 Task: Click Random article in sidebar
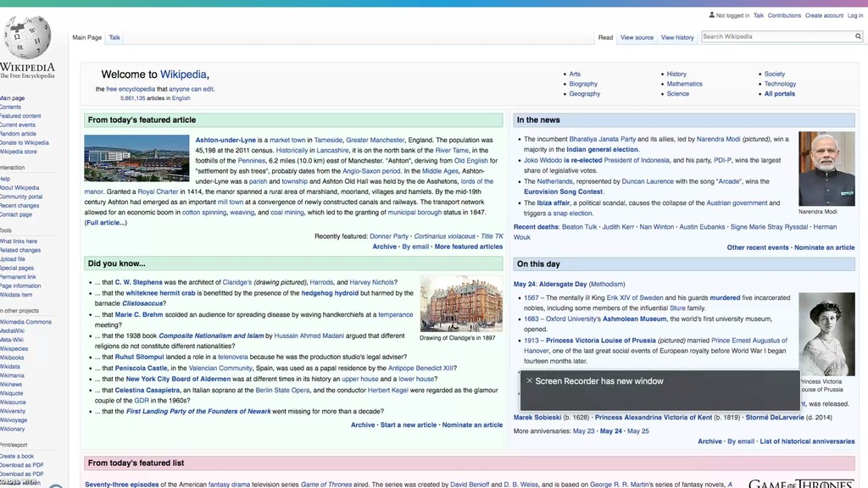coord(18,134)
